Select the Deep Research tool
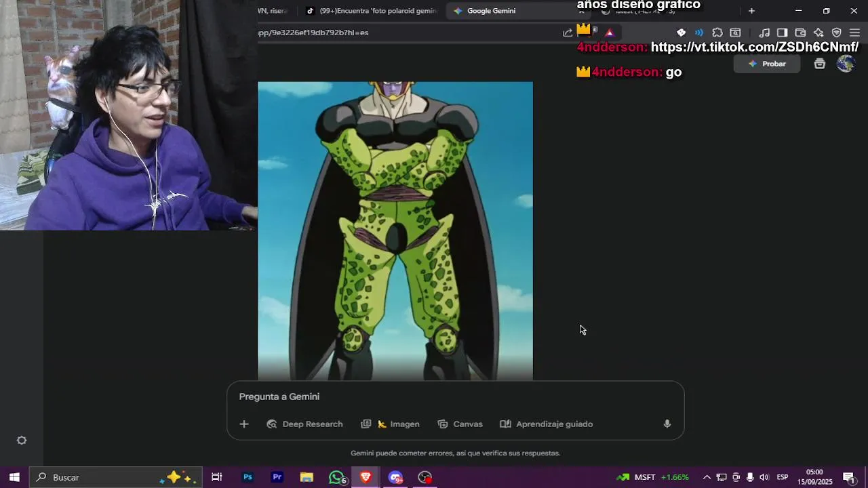Image resolution: width=868 pixels, height=488 pixels. pyautogui.click(x=304, y=424)
